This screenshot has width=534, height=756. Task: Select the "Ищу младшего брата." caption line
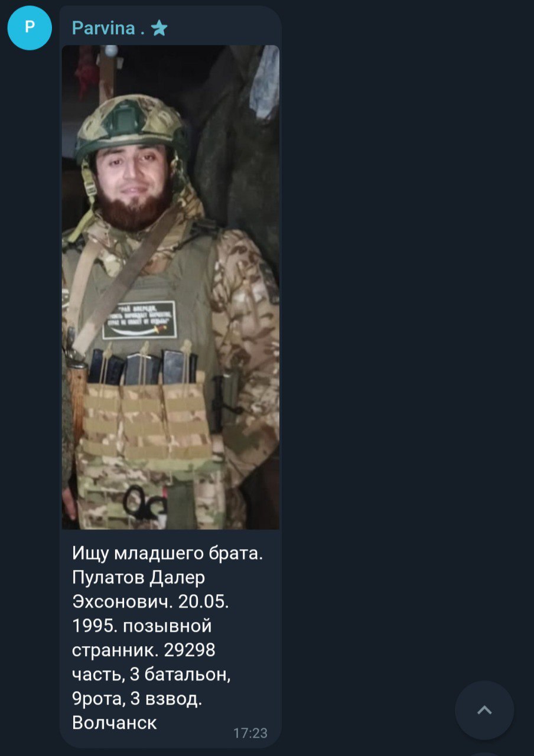click(x=167, y=553)
